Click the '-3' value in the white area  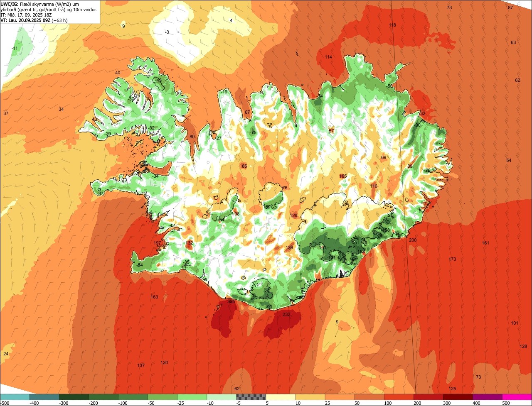tap(167, 32)
